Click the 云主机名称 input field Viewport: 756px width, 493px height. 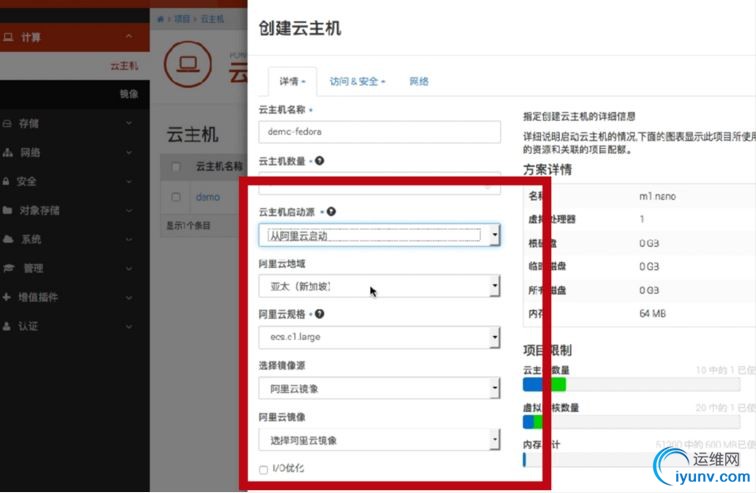click(379, 132)
